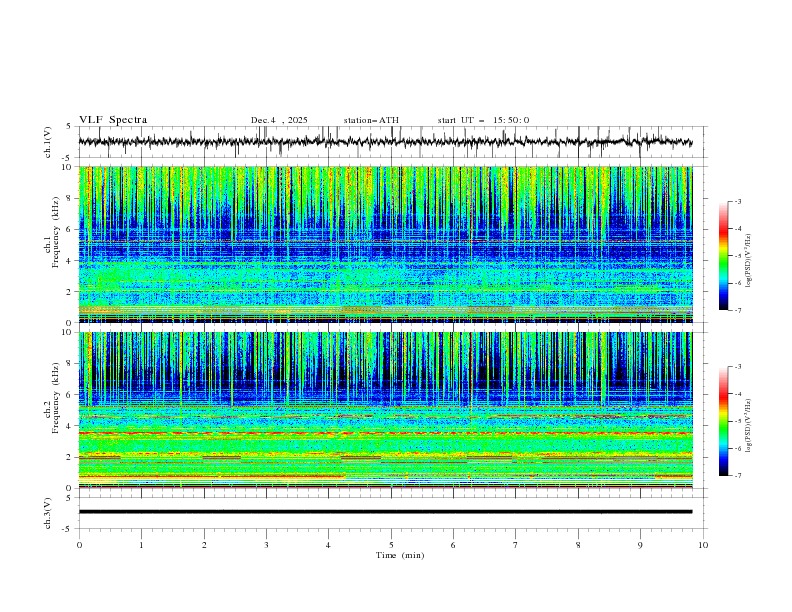Click the ch.1 colorbar "log(PSD)(V²/Hz)" label
Image resolution: width=792 pixels, height=612 pixels.
coord(748,261)
